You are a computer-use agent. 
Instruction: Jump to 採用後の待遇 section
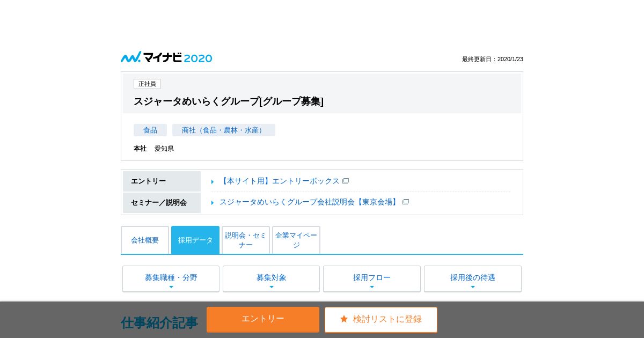pyautogui.click(x=473, y=278)
